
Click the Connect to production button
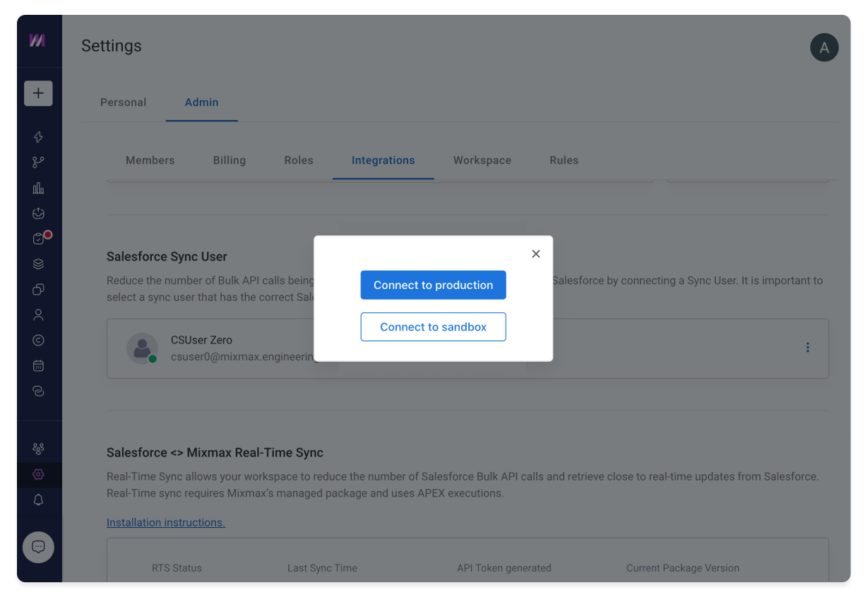click(433, 285)
